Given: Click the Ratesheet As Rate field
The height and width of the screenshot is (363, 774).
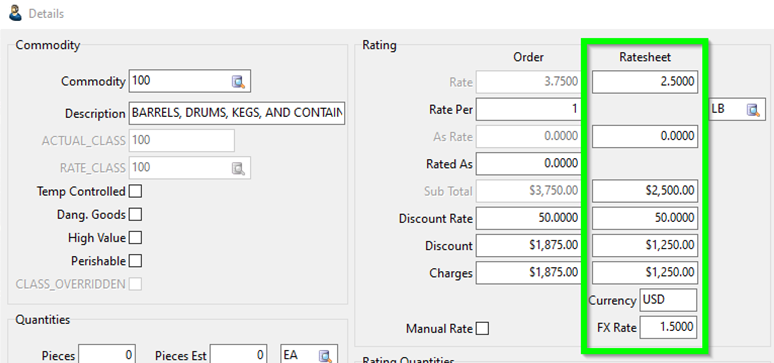Looking at the screenshot, I should click(645, 136).
